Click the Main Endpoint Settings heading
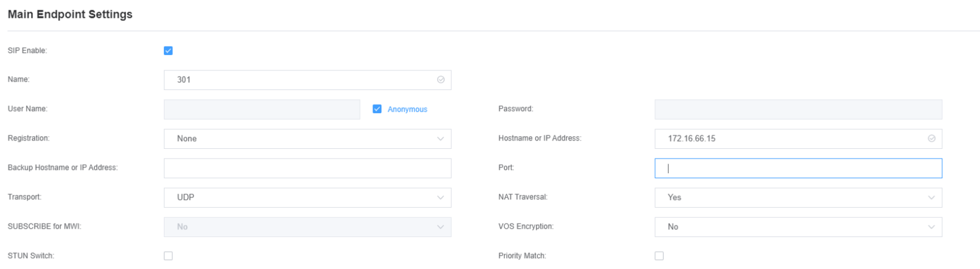The width and height of the screenshot is (980, 269). tap(70, 15)
